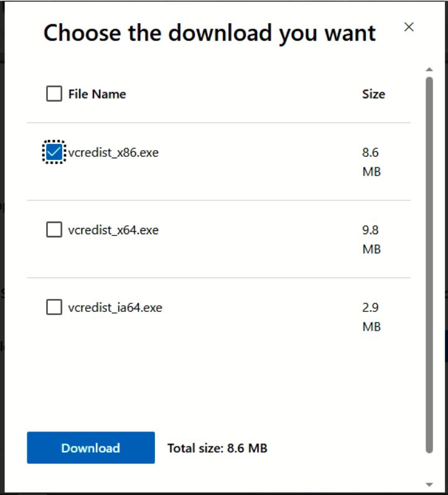
Task: Click the vcredist_x64.exe file name text
Action: click(113, 230)
